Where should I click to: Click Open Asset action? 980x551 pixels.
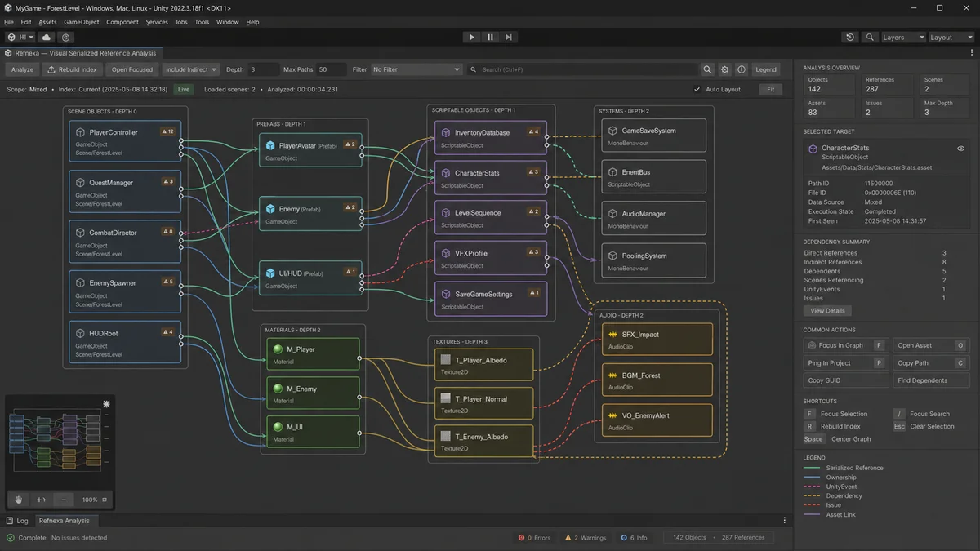pyautogui.click(x=932, y=345)
